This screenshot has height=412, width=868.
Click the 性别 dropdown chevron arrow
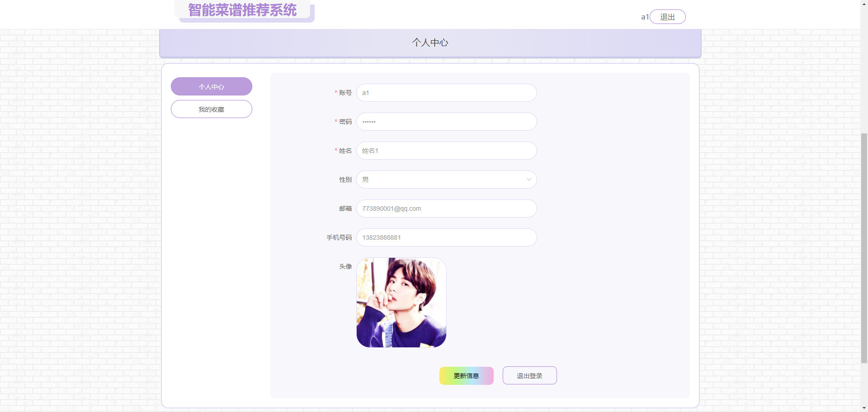529,180
